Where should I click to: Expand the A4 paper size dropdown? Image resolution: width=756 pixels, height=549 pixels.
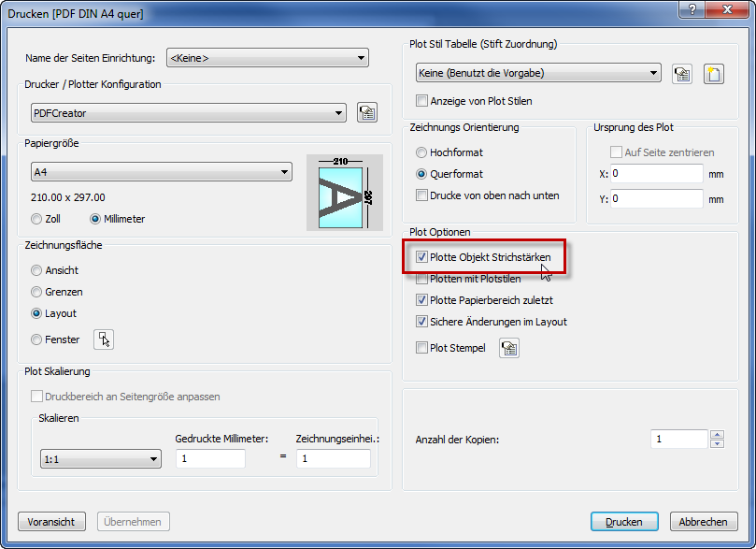pos(161,172)
